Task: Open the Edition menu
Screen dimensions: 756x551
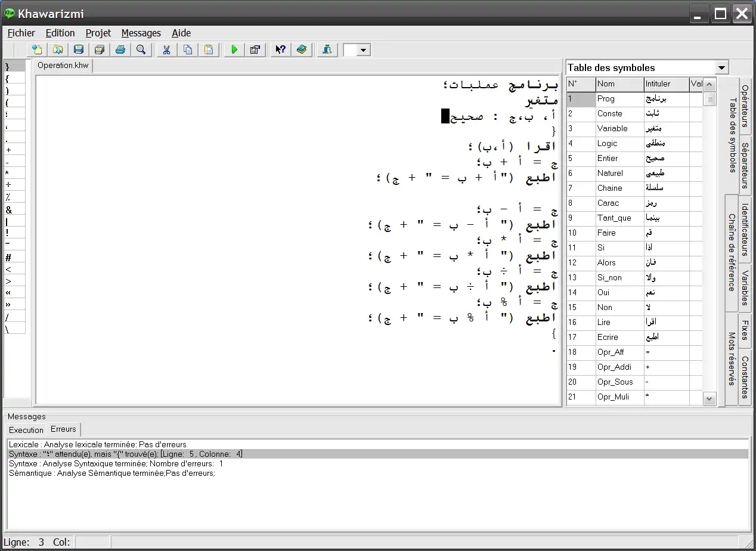Action: (60, 33)
